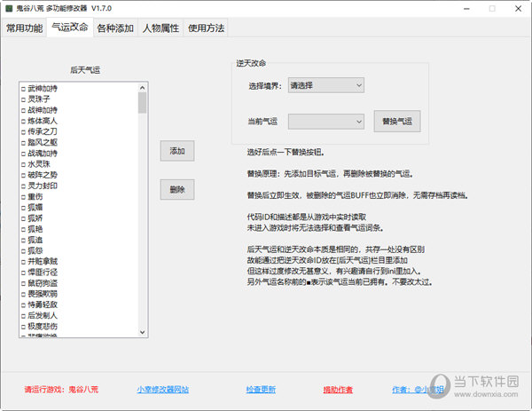Tick the 极度悲伤 checkbox

23,327
